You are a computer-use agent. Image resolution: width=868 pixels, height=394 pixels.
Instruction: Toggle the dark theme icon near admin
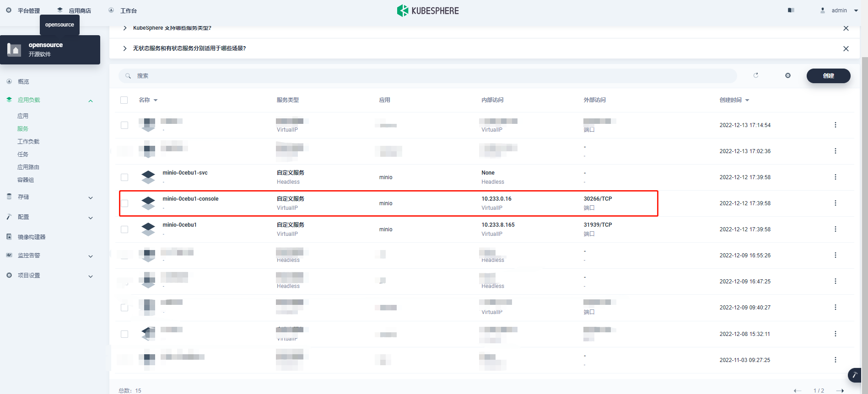click(x=791, y=10)
